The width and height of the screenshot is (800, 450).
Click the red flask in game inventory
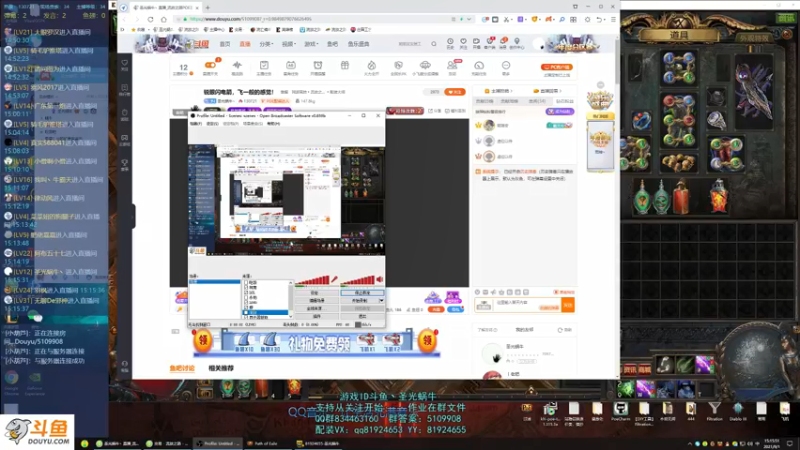681,197
